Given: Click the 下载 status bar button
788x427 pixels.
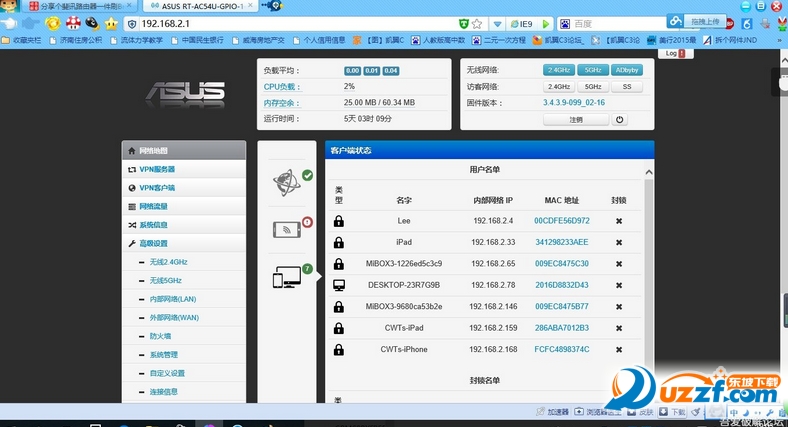Looking at the screenshot, I should [x=672, y=412].
